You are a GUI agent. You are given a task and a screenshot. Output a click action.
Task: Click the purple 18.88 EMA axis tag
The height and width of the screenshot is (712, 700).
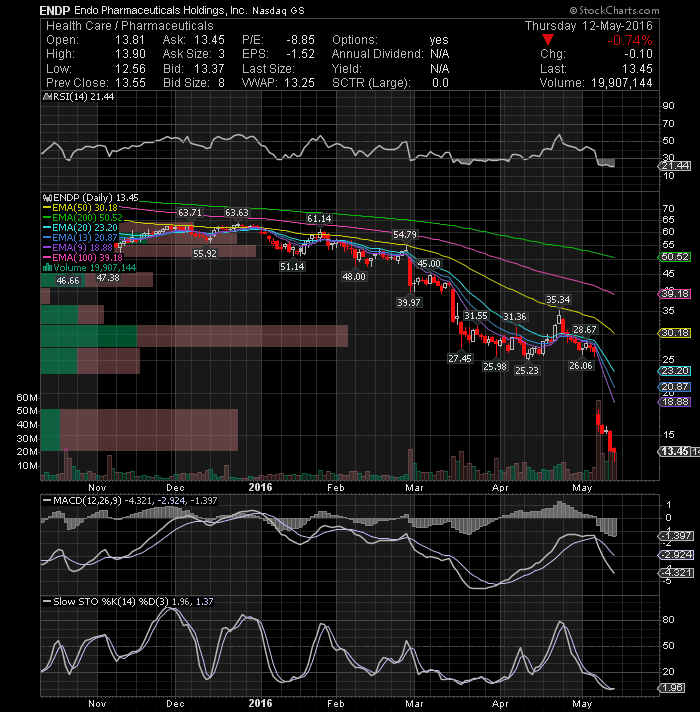pyautogui.click(x=675, y=402)
